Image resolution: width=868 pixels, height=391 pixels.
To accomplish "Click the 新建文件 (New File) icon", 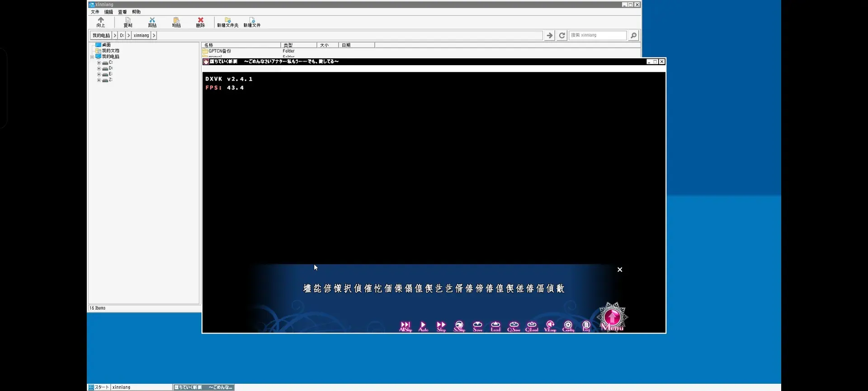I will pyautogui.click(x=252, y=22).
